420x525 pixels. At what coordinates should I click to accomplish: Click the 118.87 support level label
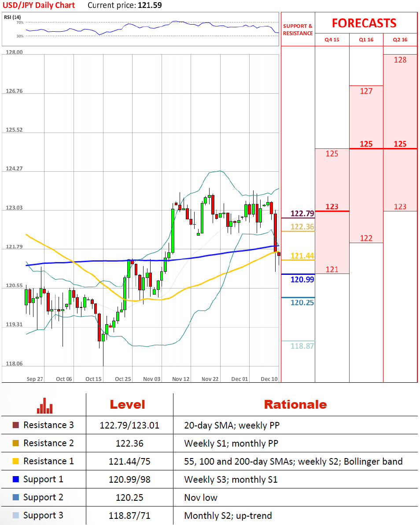[x=302, y=346]
